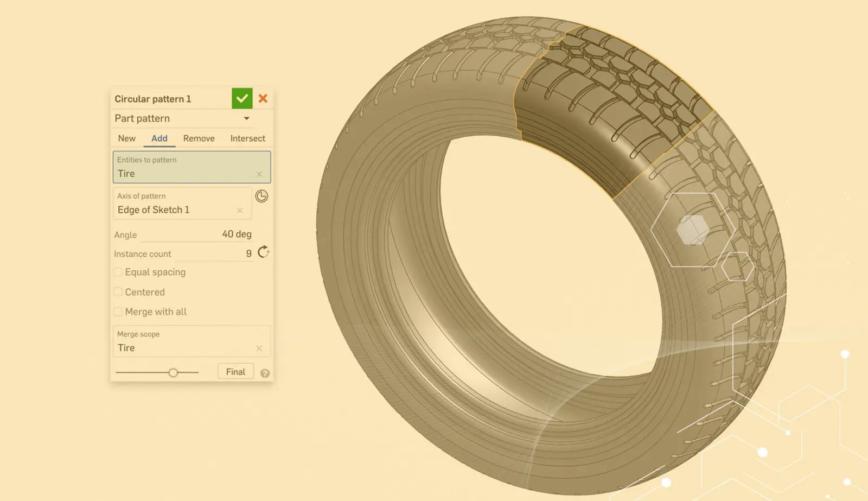Click the rollback slider handle
The width and height of the screenshot is (868, 501).
point(173,373)
